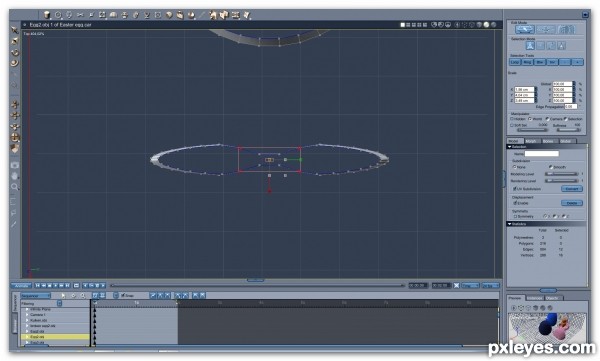This screenshot has height=361, width=600.
Task: Adjust the Modeling Level slider
Action: tap(561, 174)
